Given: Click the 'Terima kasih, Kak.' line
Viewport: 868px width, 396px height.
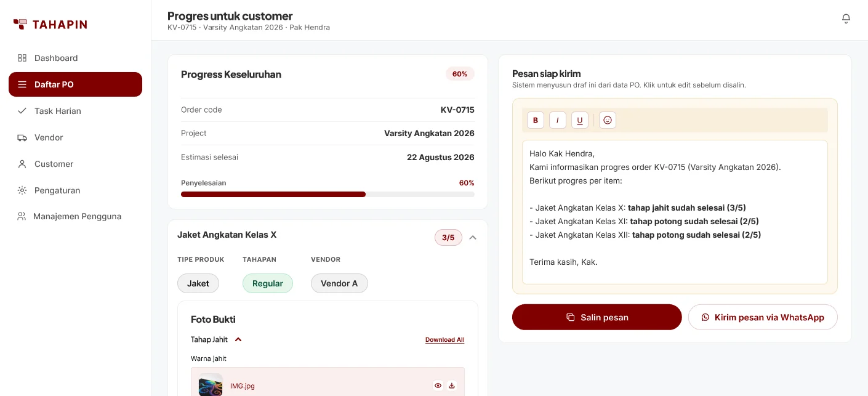Looking at the screenshot, I should pyautogui.click(x=563, y=262).
